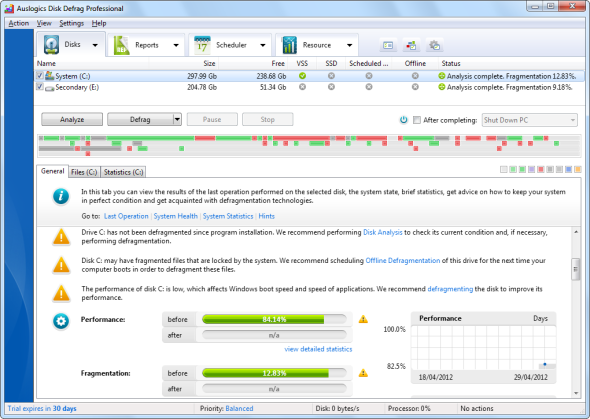
Task: Click green status icon for System (C:) analysis
Action: pos(442,76)
